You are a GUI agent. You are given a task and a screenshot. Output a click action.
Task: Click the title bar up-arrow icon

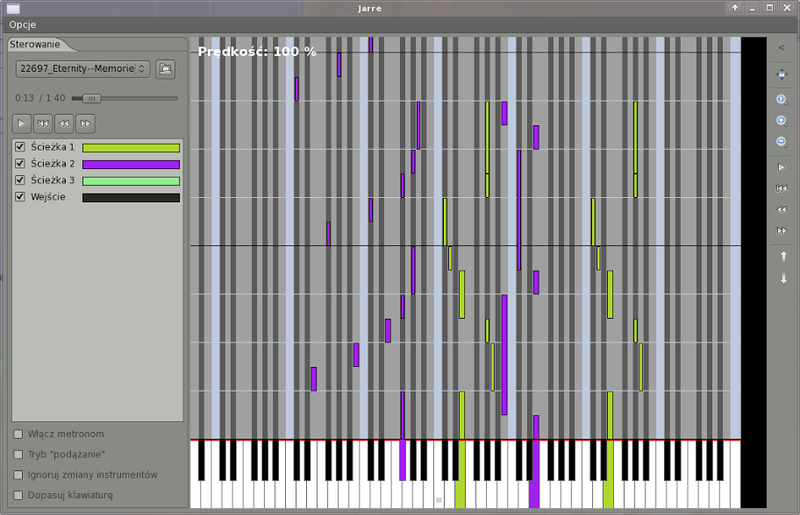(735, 8)
